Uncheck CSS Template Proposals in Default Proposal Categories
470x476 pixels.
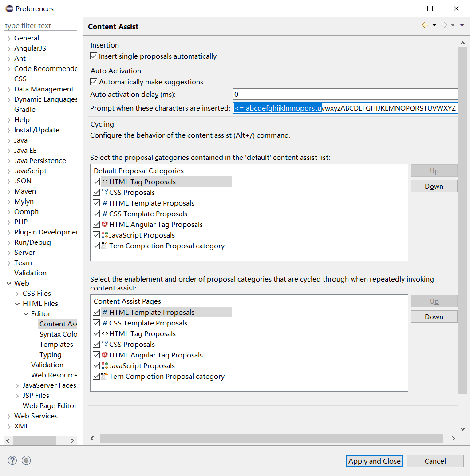96,214
